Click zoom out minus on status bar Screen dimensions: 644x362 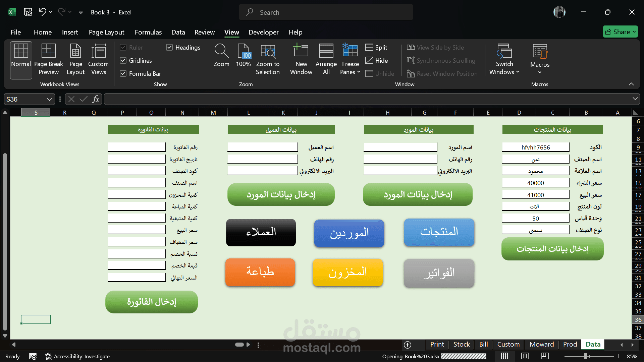tap(560, 356)
